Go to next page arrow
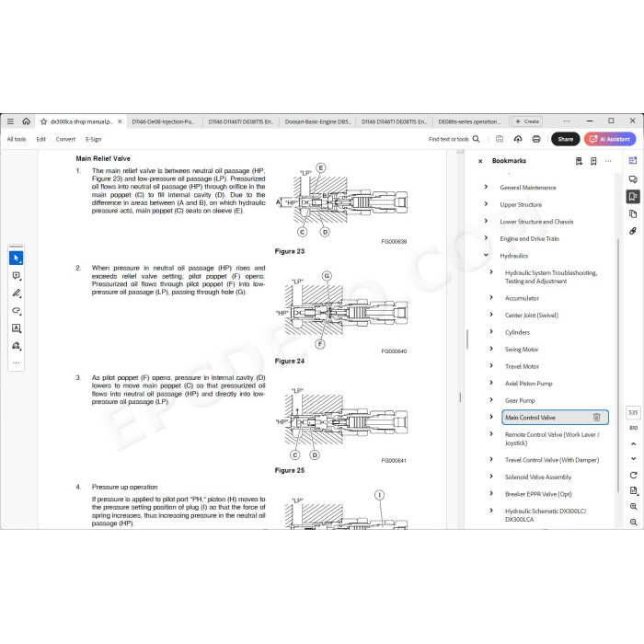The height and width of the screenshot is (644, 644). (633, 458)
